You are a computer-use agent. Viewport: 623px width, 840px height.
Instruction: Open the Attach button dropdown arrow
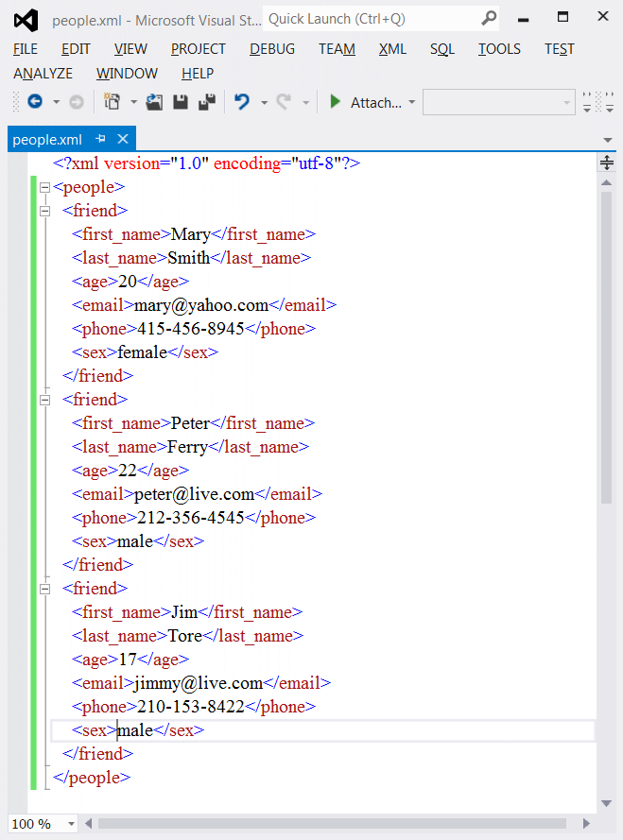click(x=412, y=102)
